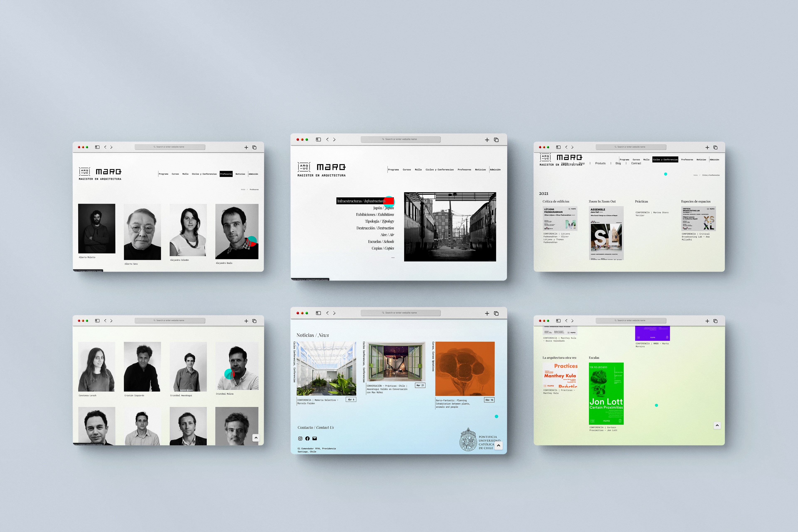Open tab overview icon in the Infraestructuras window
Image resolution: width=798 pixels, height=532 pixels.
click(x=496, y=140)
